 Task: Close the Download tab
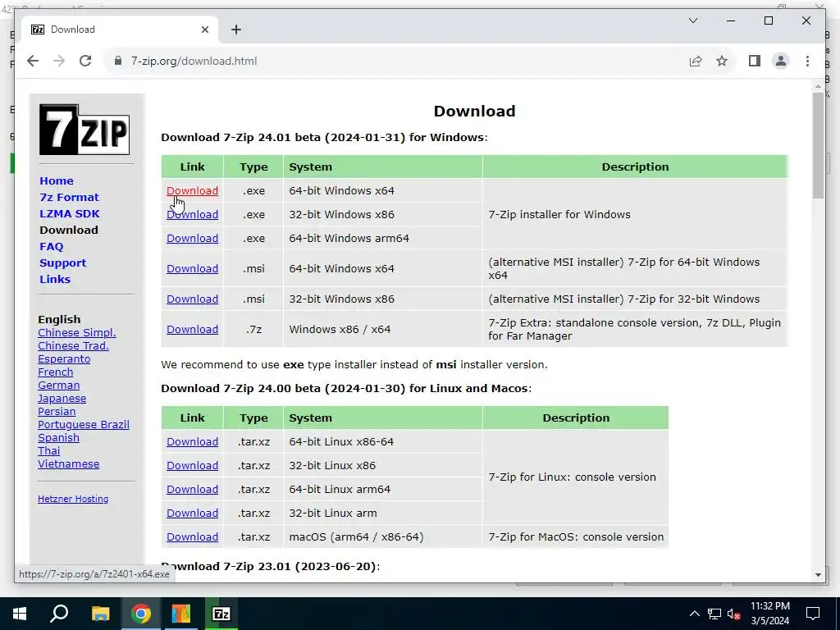(x=204, y=30)
